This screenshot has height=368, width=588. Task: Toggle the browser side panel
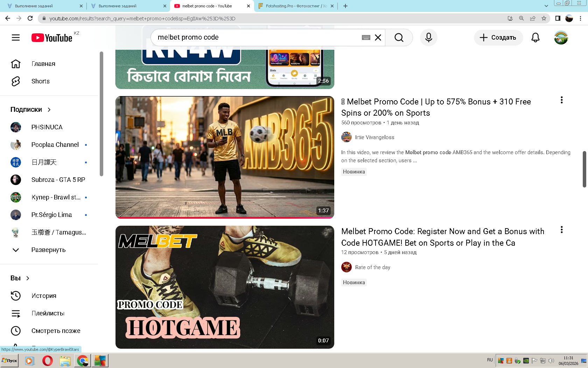[558, 18]
